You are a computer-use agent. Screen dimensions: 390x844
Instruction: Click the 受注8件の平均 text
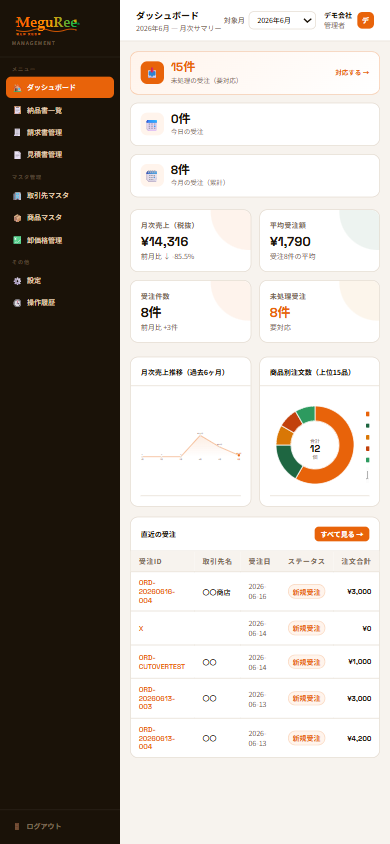[293, 257]
